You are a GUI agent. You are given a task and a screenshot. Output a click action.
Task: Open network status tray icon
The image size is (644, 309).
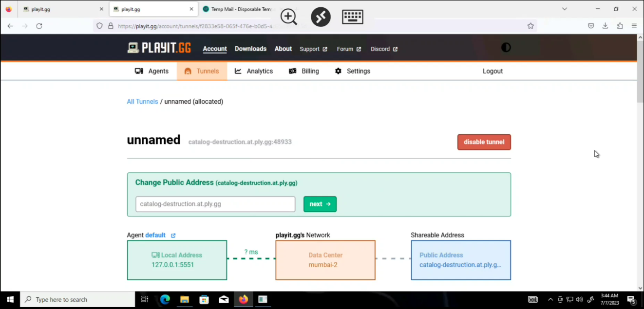click(569, 299)
